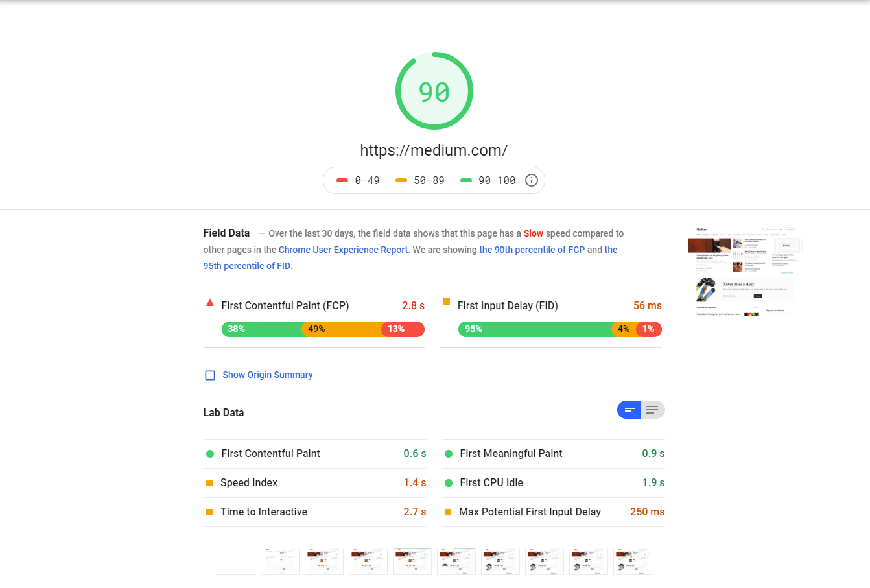
Task: Select the ninth filmstrip frame
Action: (x=589, y=561)
